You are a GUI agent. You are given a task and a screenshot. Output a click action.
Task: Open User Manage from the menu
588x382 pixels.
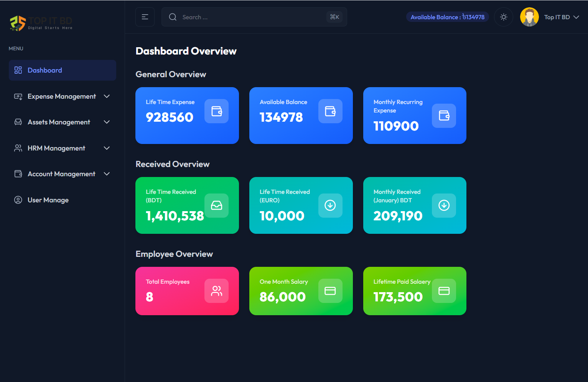pyautogui.click(x=48, y=200)
